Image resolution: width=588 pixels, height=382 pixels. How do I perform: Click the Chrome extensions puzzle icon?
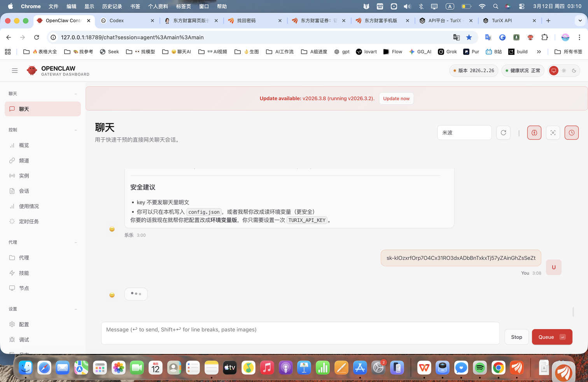point(544,37)
